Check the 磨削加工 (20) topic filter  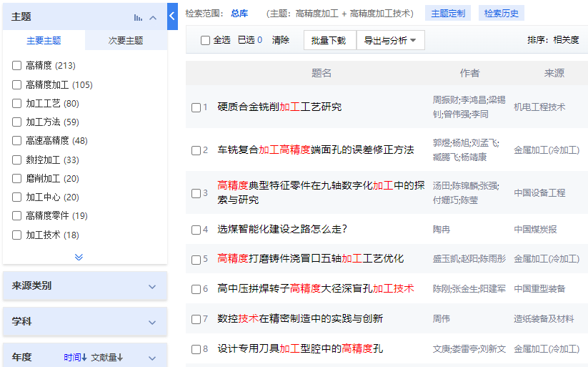[x=17, y=178]
